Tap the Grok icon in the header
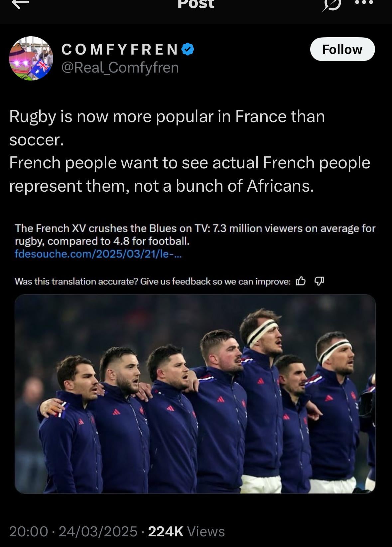The width and height of the screenshot is (392, 547). pos(331,5)
